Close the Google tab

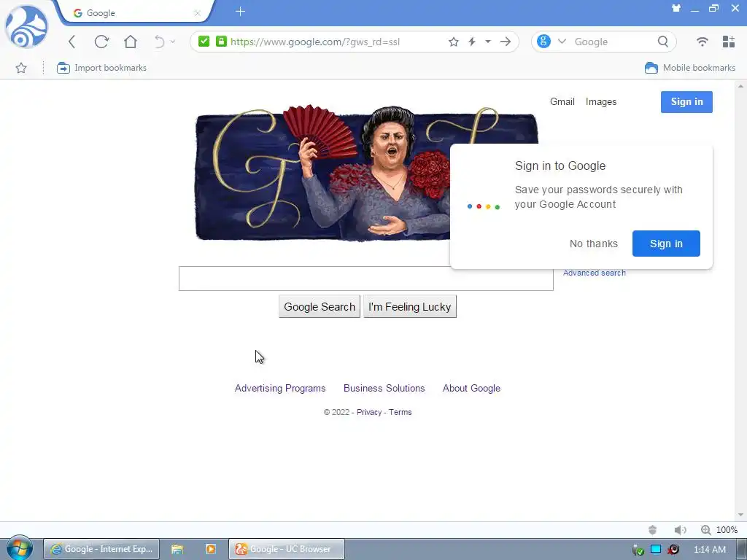click(197, 13)
